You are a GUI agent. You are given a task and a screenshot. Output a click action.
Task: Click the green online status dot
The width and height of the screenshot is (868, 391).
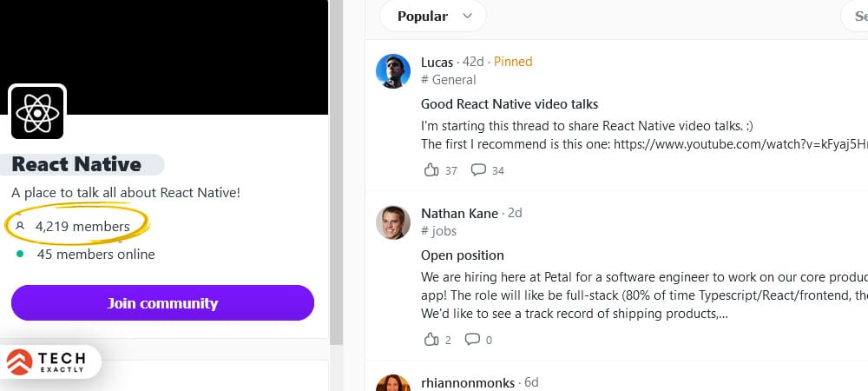pyautogui.click(x=20, y=255)
